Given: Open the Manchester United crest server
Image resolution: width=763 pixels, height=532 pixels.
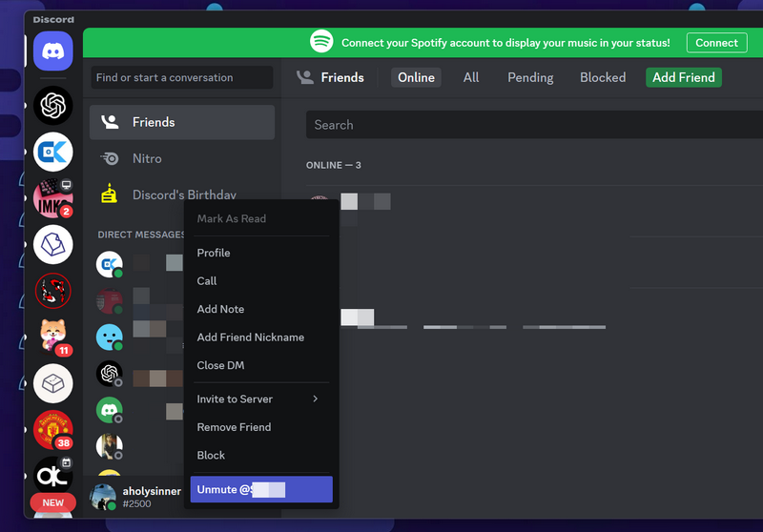Looking at the screenshot, I should point(53,430).
